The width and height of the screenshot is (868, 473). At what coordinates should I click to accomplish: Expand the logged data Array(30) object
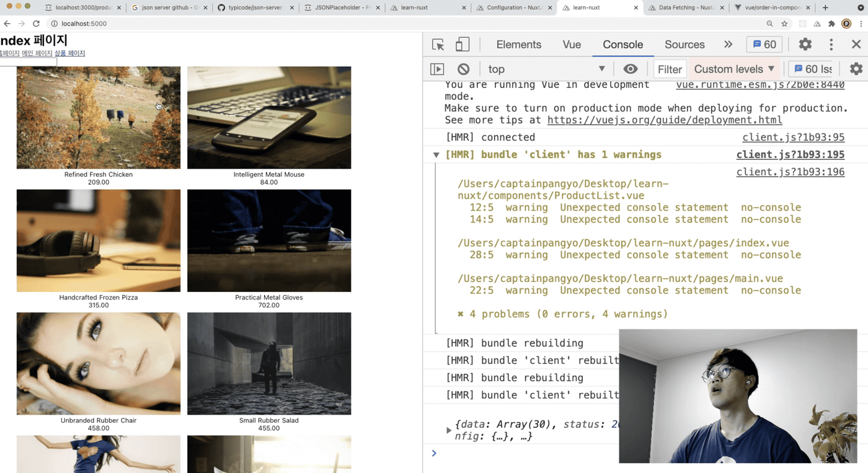449,430
